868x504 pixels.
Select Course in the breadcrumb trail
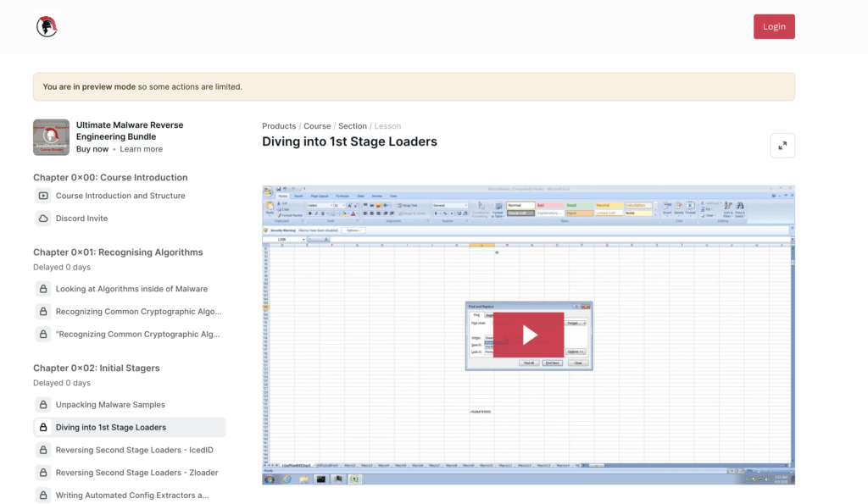(317, 126)
